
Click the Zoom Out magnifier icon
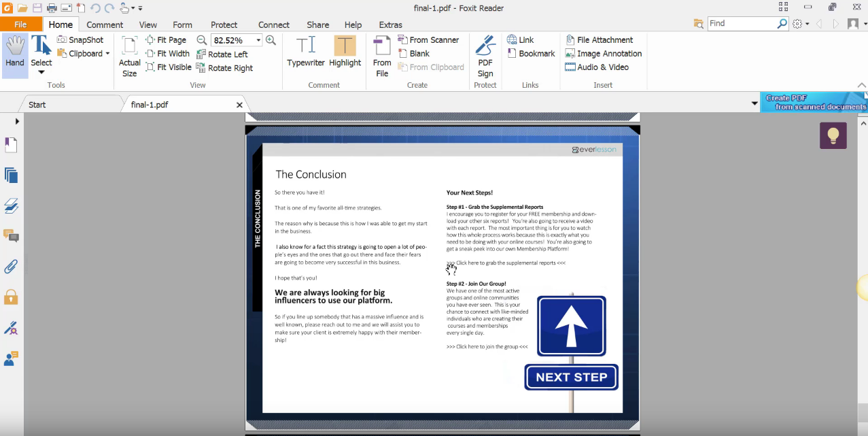coord(201,39)
